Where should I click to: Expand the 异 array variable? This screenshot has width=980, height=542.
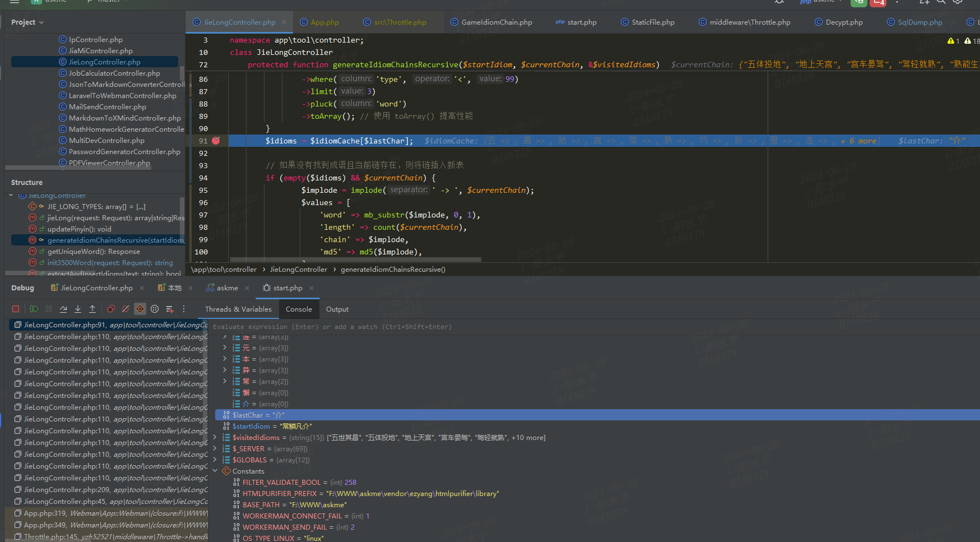[x=225, y=370]
